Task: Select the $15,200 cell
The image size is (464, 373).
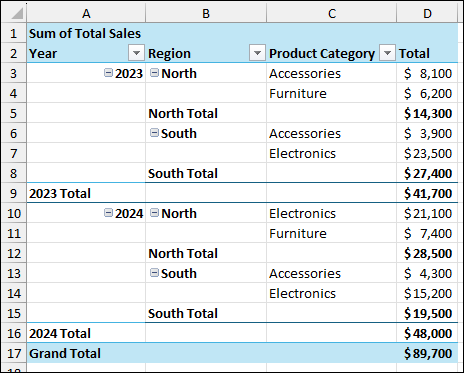Action: click(x=427, y=293)
